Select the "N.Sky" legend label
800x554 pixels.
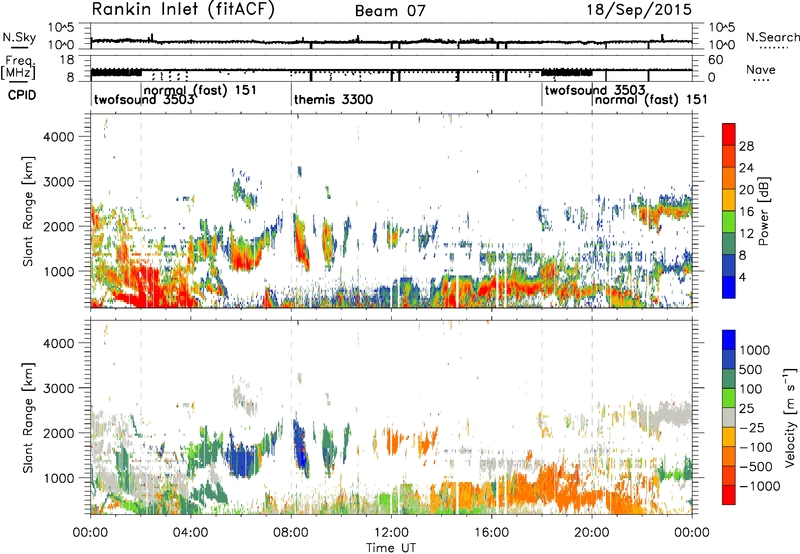pyautogui.click(x=19, y=37)
